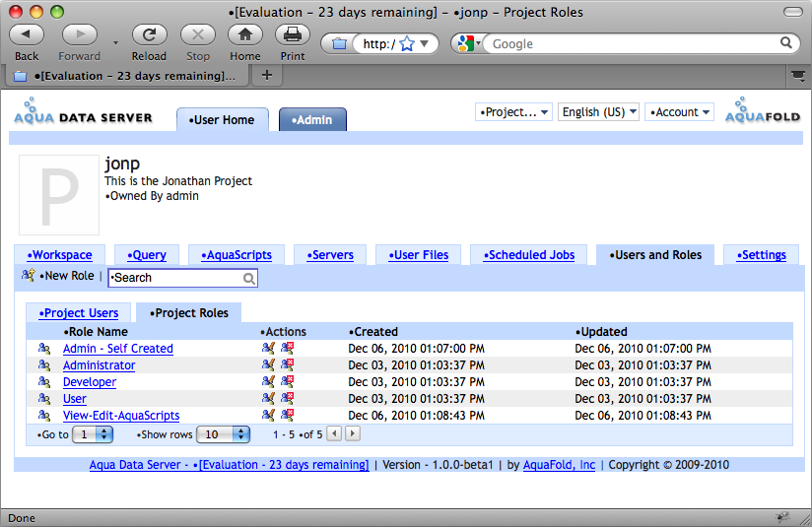The height and width of the screenshot is (527, 812).
Task: Select the Users and Roles tab
Action: (655, 255)
